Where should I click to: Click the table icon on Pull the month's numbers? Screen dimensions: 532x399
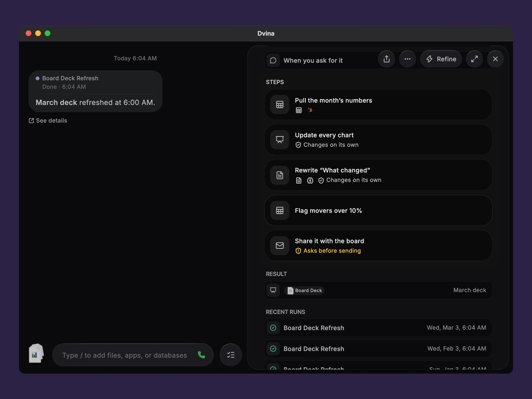tap(280, 105)
